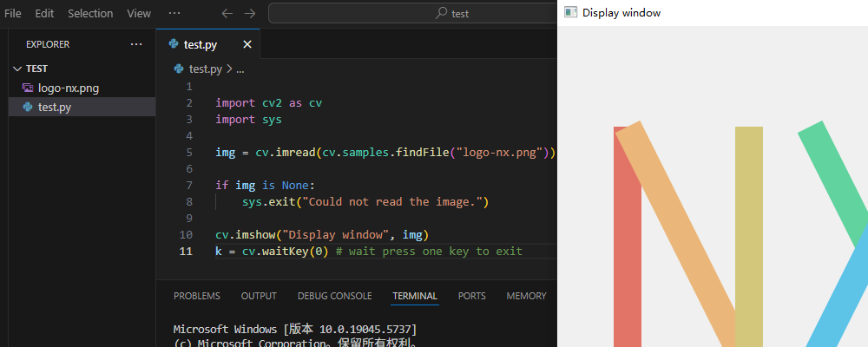Open the Edit menu

[x=44, y=13]
